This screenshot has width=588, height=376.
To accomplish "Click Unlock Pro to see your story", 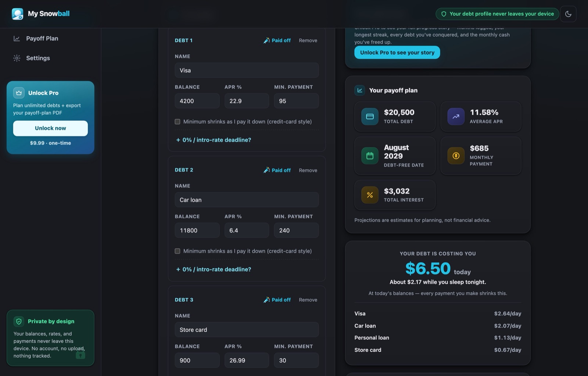I will click(x=397, y=53).
